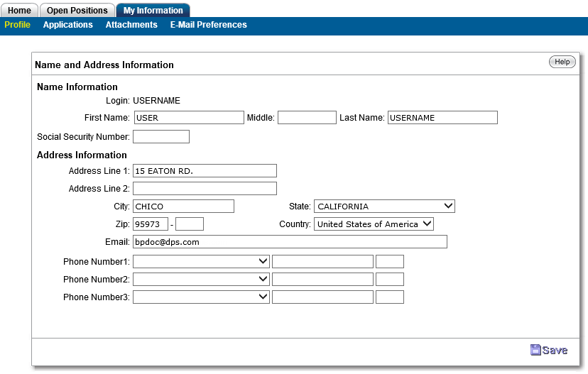The height and width of the screenshot is (374, 588).
Task: Focus the Middle name field
Action: (x=307, y=118)
